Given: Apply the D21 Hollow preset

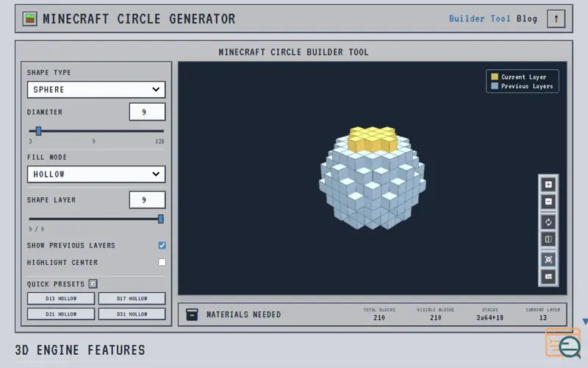Looking at the screenshot, I should [61, 314].
